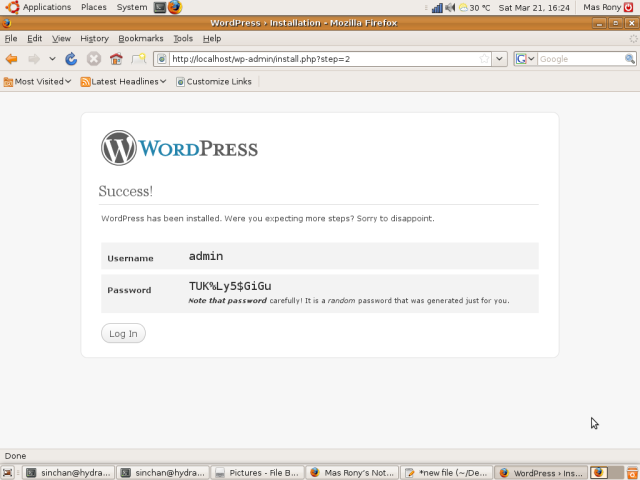Bookmark this page with the star icon
Screen dimensions: 640x480
(x=484, y=59)
